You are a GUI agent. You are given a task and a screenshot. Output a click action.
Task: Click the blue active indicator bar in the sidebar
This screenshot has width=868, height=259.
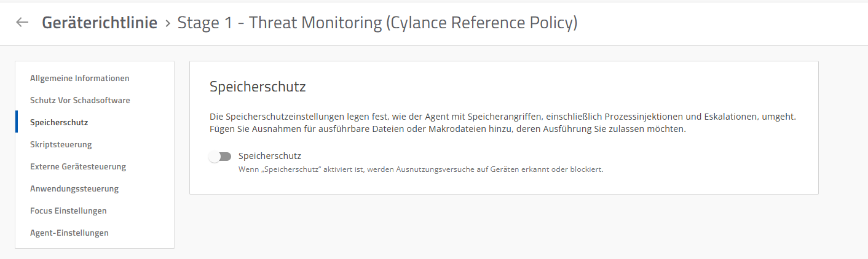point(17,122)
